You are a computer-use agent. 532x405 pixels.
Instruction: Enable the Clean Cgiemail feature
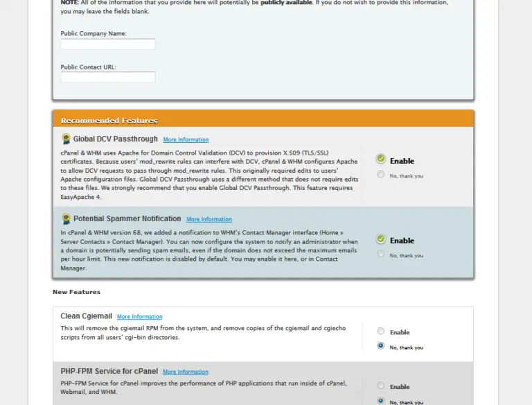coord(380,331)
